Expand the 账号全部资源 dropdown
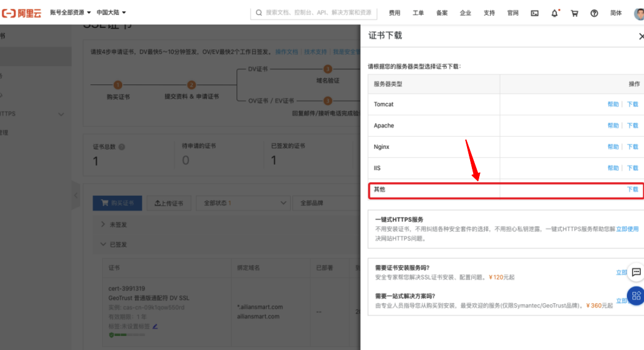 pos(70,13)
